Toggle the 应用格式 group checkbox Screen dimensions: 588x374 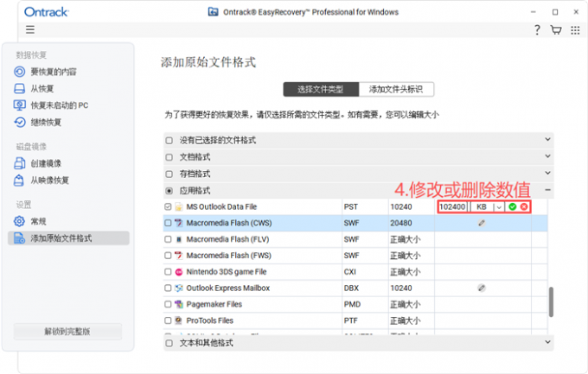(169, 191)
